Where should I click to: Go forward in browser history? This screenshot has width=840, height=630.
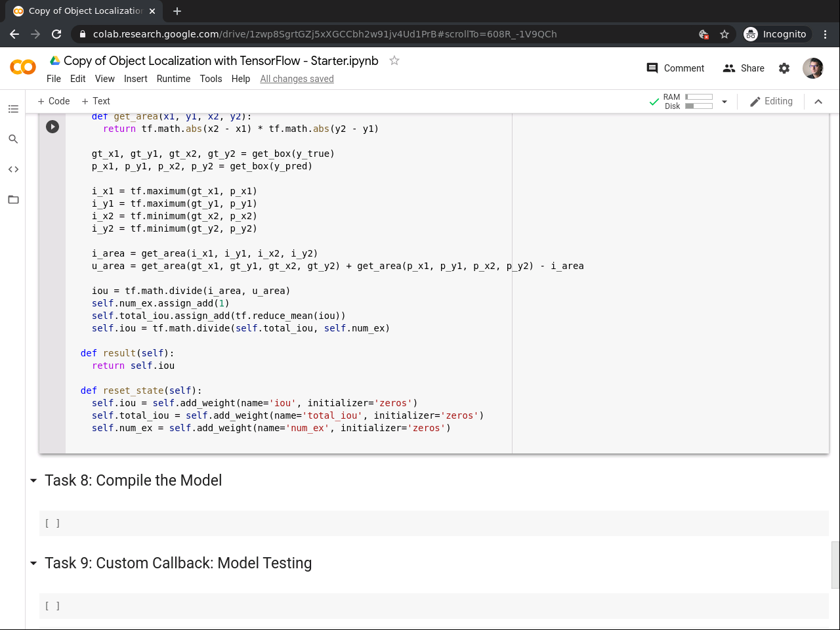[35, 34]
